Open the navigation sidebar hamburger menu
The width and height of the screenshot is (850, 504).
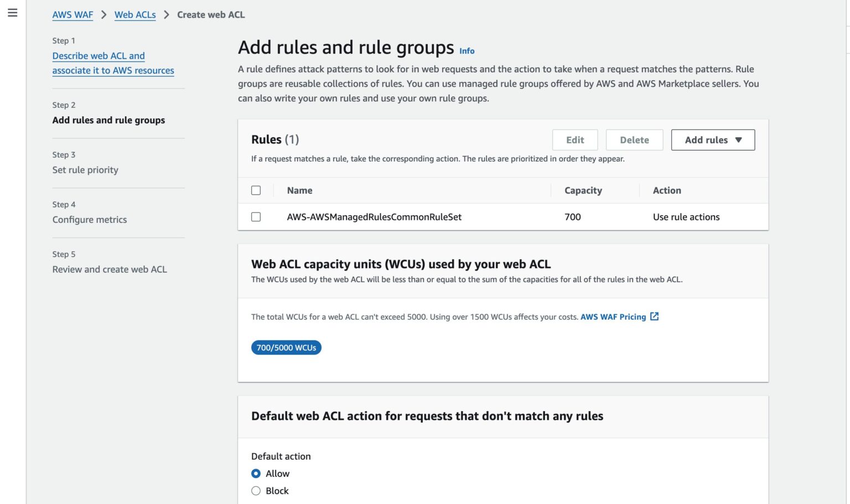click(13, 12)
